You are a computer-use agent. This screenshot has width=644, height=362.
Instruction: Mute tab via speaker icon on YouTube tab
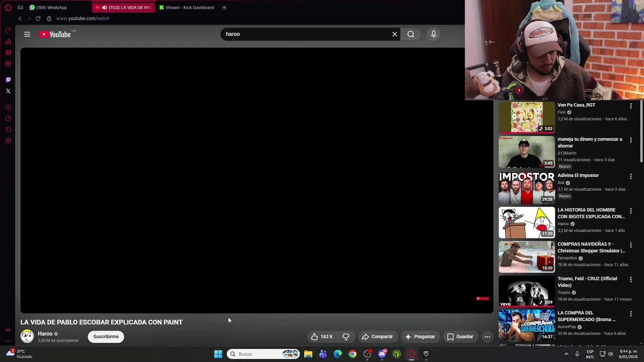pos(104,8)
